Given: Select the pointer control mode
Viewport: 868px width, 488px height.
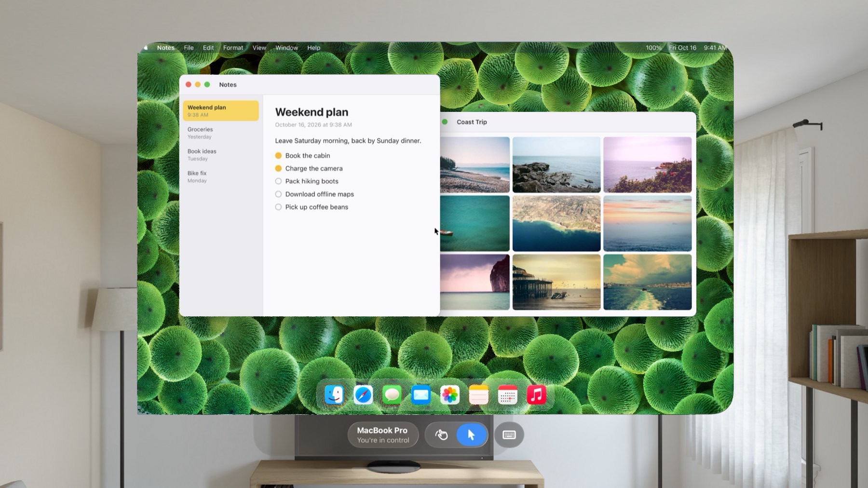Looking at the screenshot, I should pyautogui.click(x=471, y=434).
